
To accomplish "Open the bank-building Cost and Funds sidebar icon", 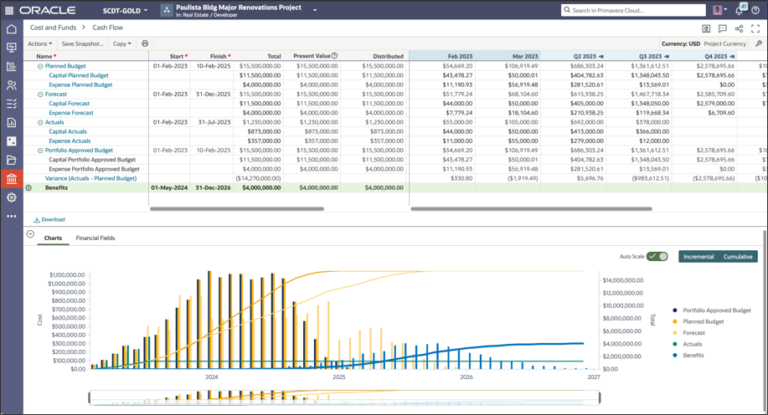I will click(11, 179).
